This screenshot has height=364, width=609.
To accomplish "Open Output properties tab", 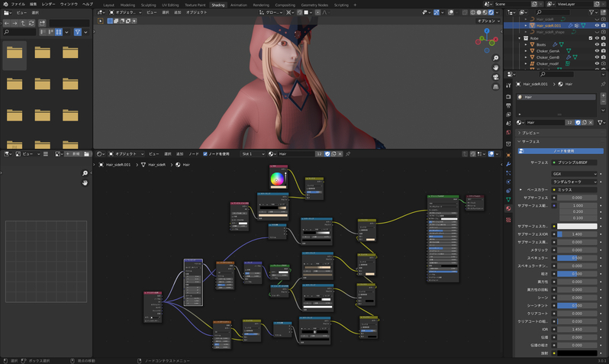I will (508, 105).
